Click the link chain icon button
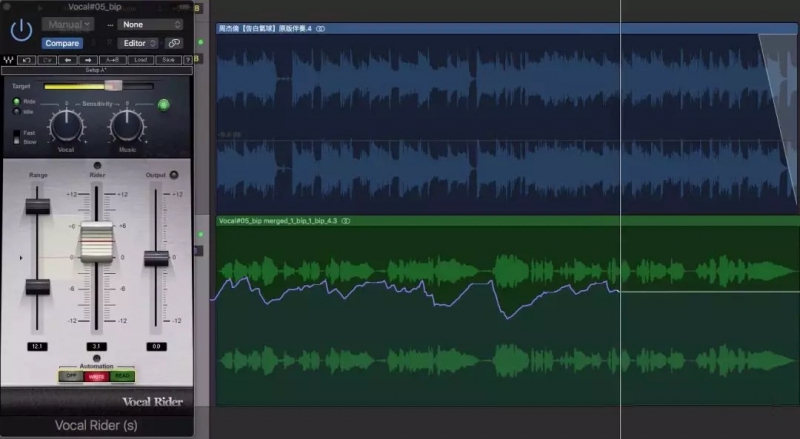Screen dimensions: 800x439 point(174,43)
